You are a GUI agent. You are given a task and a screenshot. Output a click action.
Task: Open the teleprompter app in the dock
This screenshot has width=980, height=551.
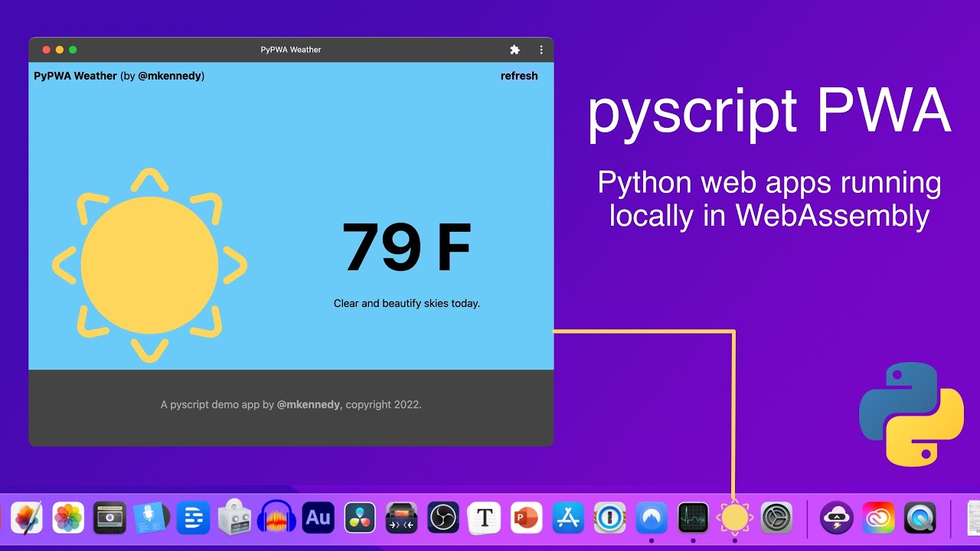(x=109, y=518)
